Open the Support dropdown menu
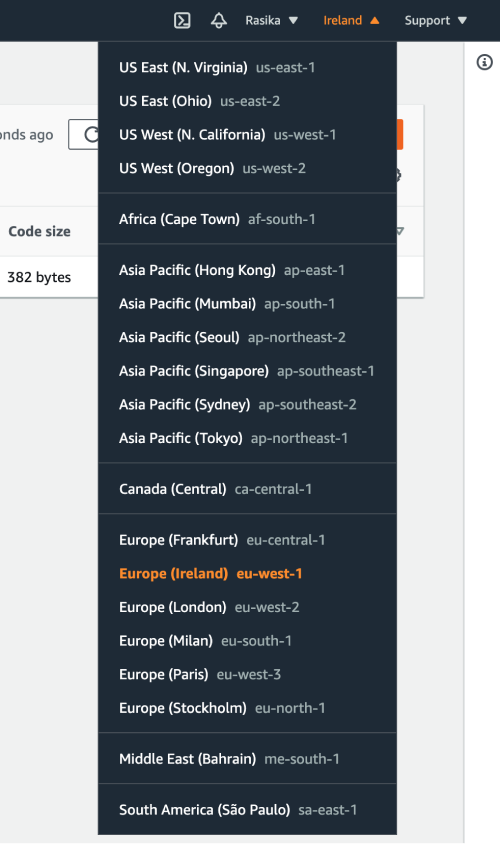This screenshot has height=844, width=500. [x=435, y=20]
